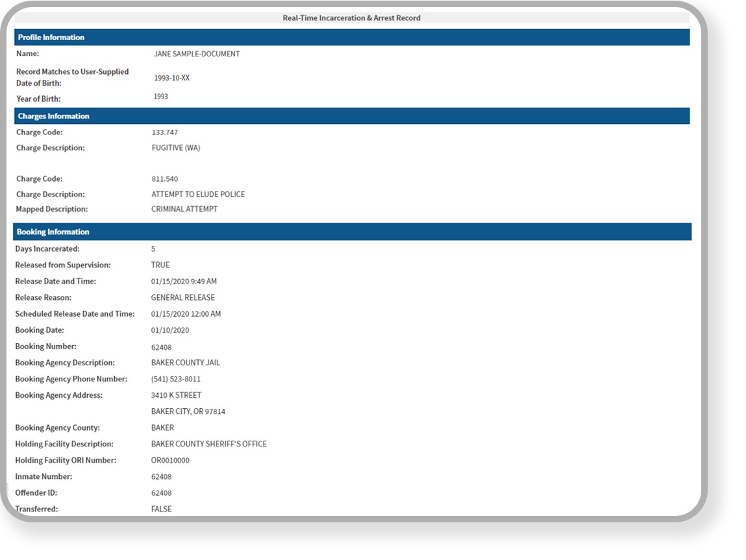Click the Release Date and Time: label
The image size is (746, 560).
tap(56, 282)
